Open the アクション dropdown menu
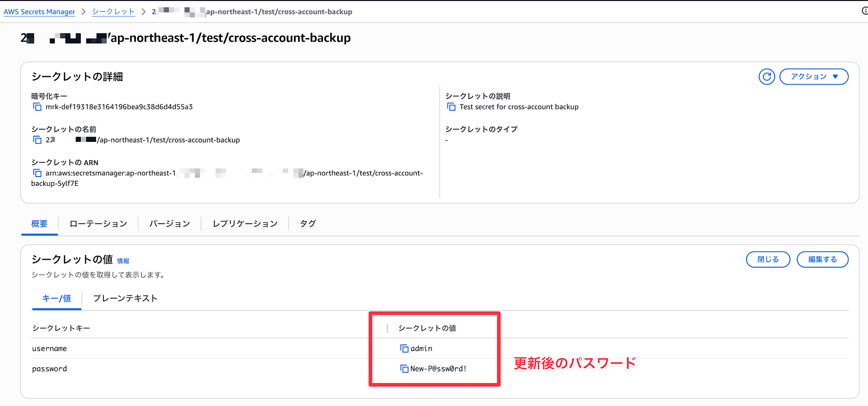This screenshot has width=868, height=406. click(814, 77)
